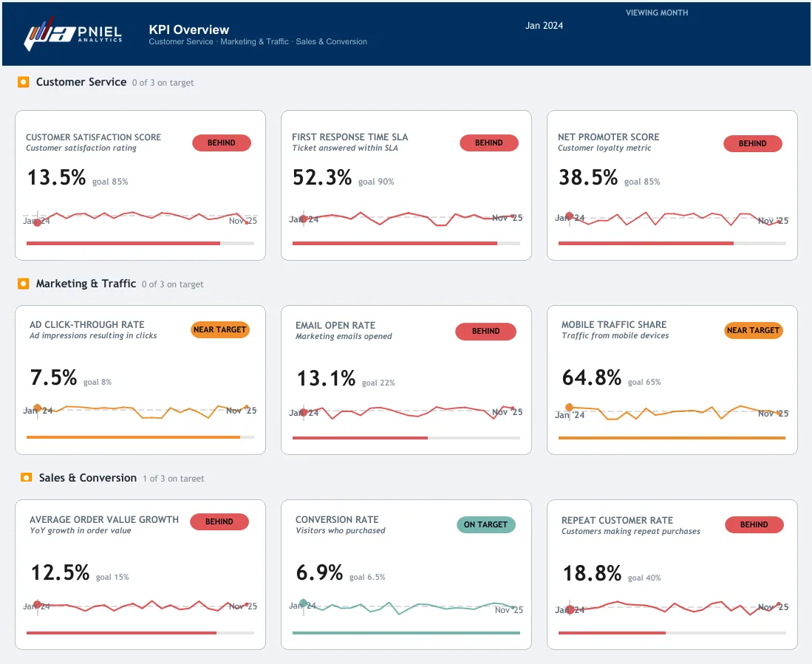
Task: Click the Ad Click-Through Rate title
Action: click(87, 324)
